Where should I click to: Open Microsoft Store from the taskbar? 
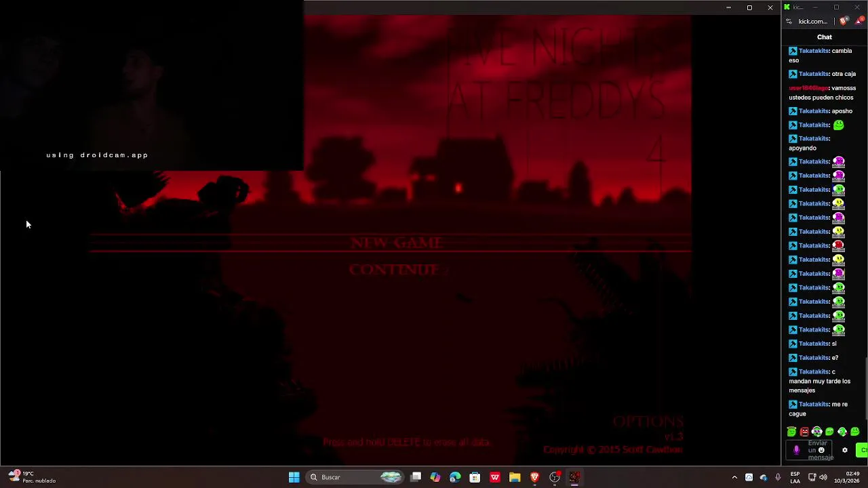coord(475,477)
